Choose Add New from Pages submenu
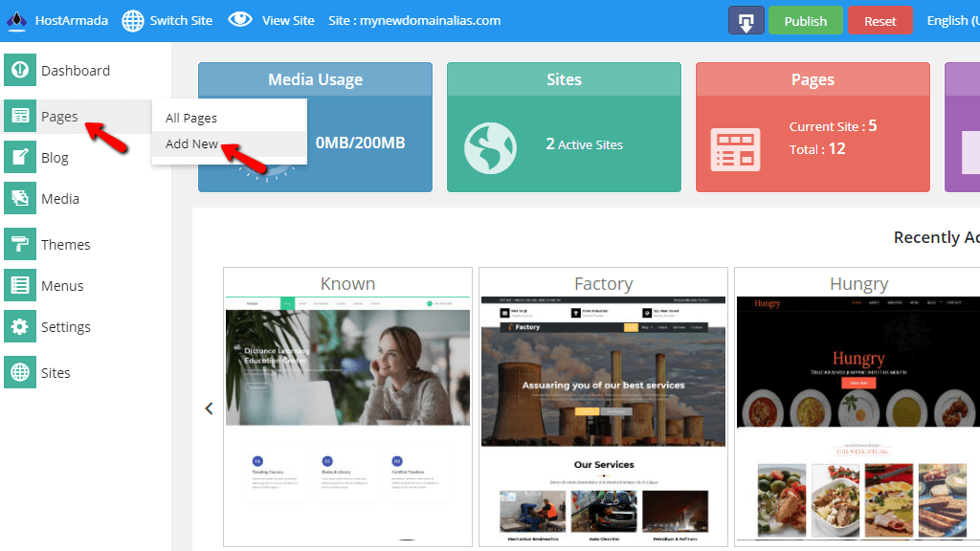The height and width of the screenshot is (551, 980). (191, 143)
